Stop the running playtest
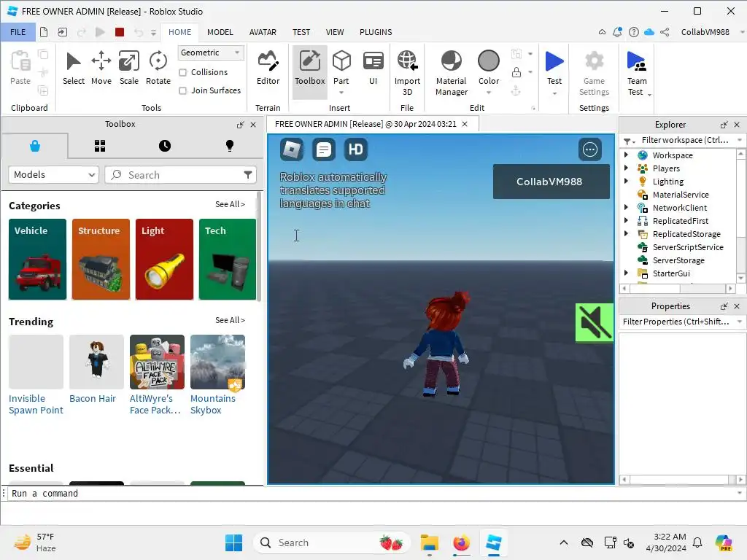 120,32
